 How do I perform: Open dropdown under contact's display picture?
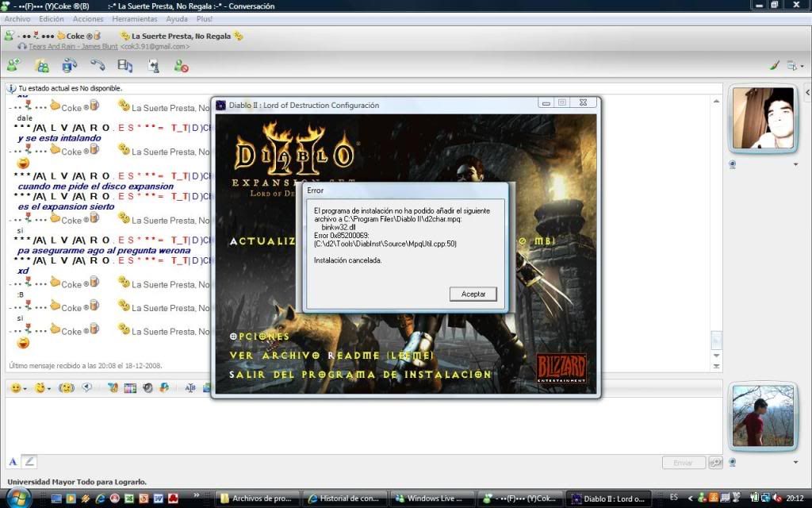pos(795,165)
